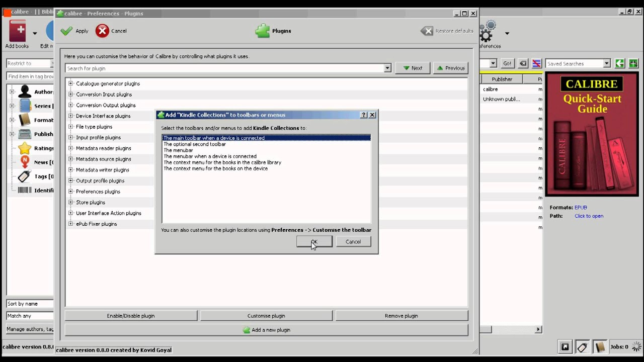Click the Previous search button
The width and height of the screenshot is (644, 362).
(450, 68)
